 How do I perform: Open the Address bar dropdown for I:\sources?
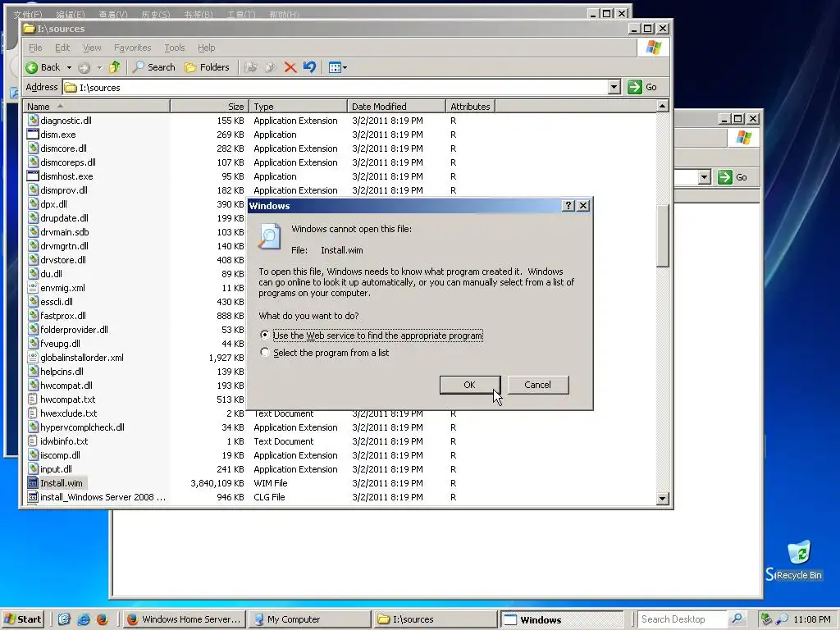[614, 87]
